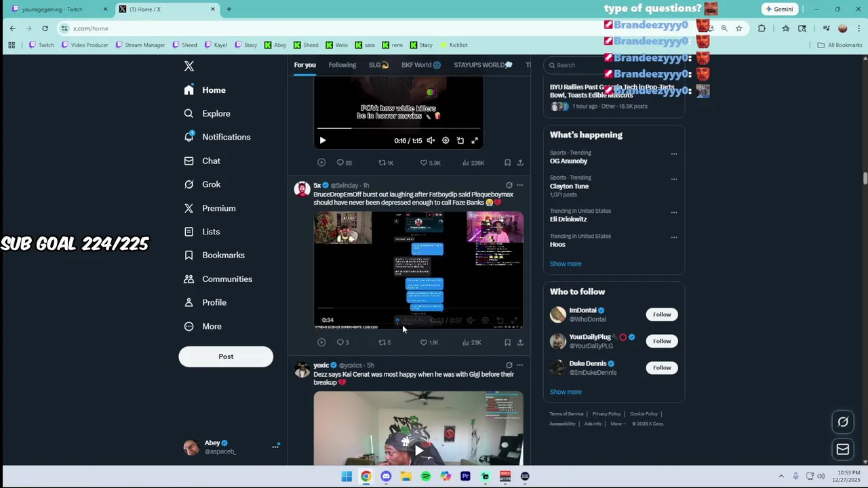The image size is (868, 488).
Task: Open picture-in-picture on horror movies video
Action: tap(460, 140)
